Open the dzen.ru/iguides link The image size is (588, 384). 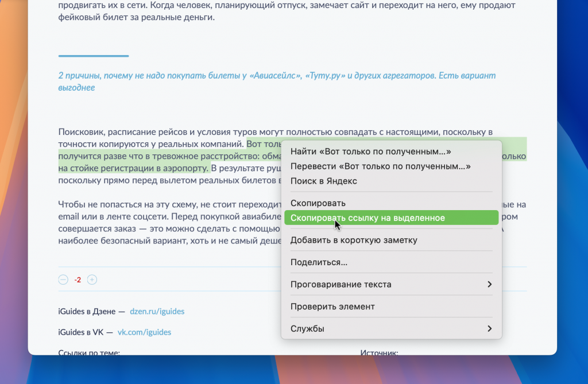point(157,311)
